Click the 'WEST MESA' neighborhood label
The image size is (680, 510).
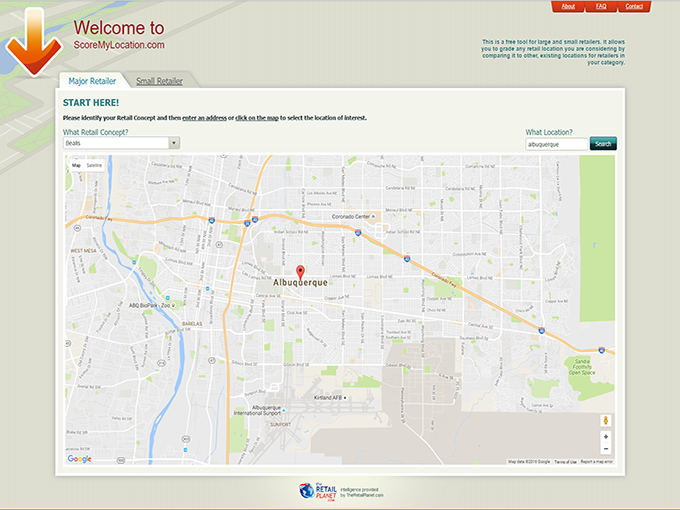point(83,251)
